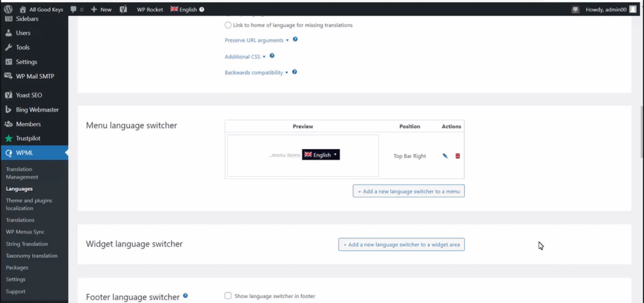
Task: Open Theme and plugins localization
Action: click(x=29, y=204)
